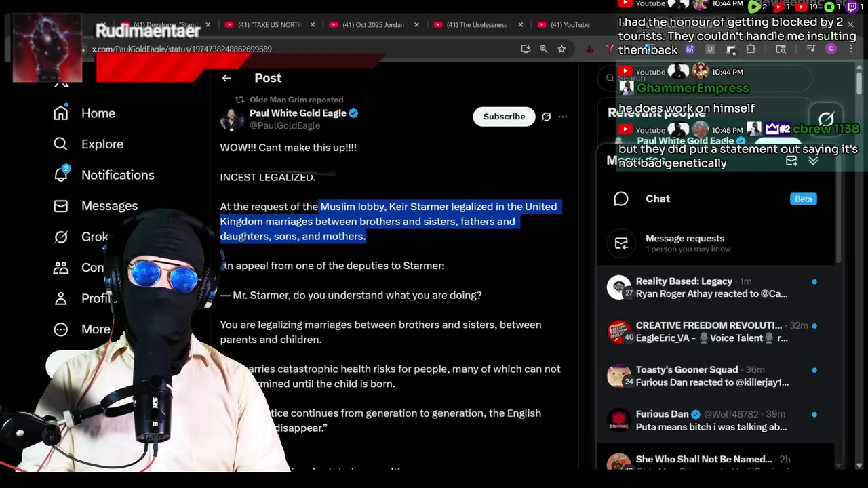Open Paul White Gold Eagle's profile avatar
The height and width of the screenshot is (488, 868).
[232, 119]
